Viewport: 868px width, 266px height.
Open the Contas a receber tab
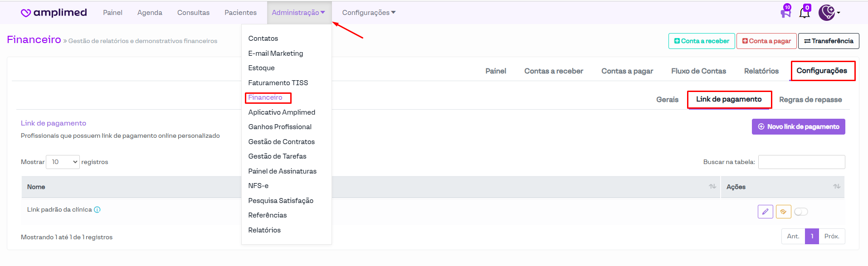(553, 71)
